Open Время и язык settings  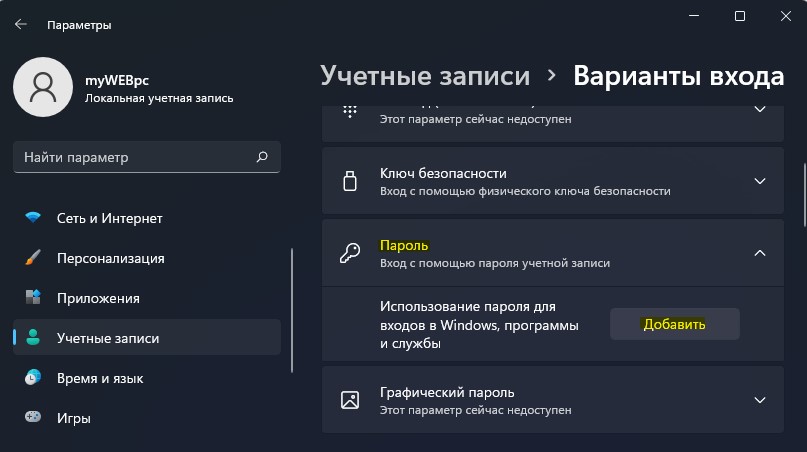pyautogui.click(x=147, y=378)
